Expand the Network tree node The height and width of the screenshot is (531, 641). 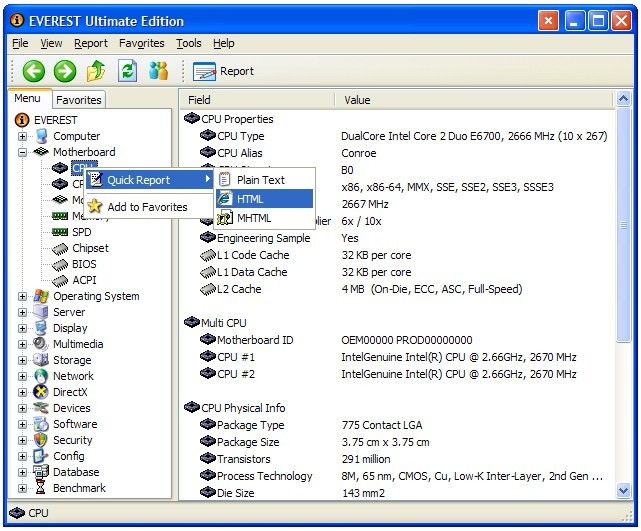tap(22, 376)
